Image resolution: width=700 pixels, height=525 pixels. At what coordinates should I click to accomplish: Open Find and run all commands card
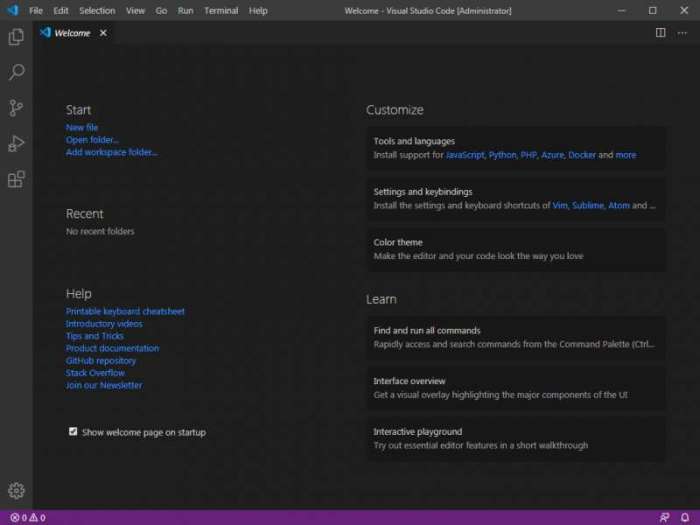pos(516,338)
